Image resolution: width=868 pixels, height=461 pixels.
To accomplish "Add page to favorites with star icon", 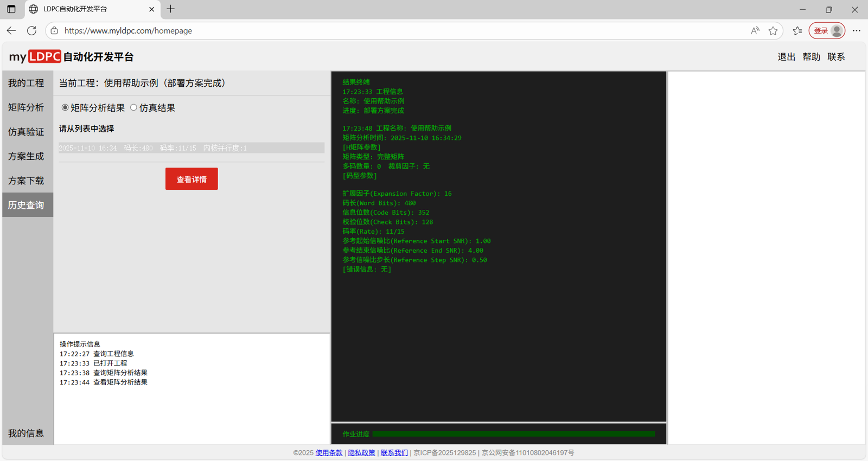I will 773,31.
